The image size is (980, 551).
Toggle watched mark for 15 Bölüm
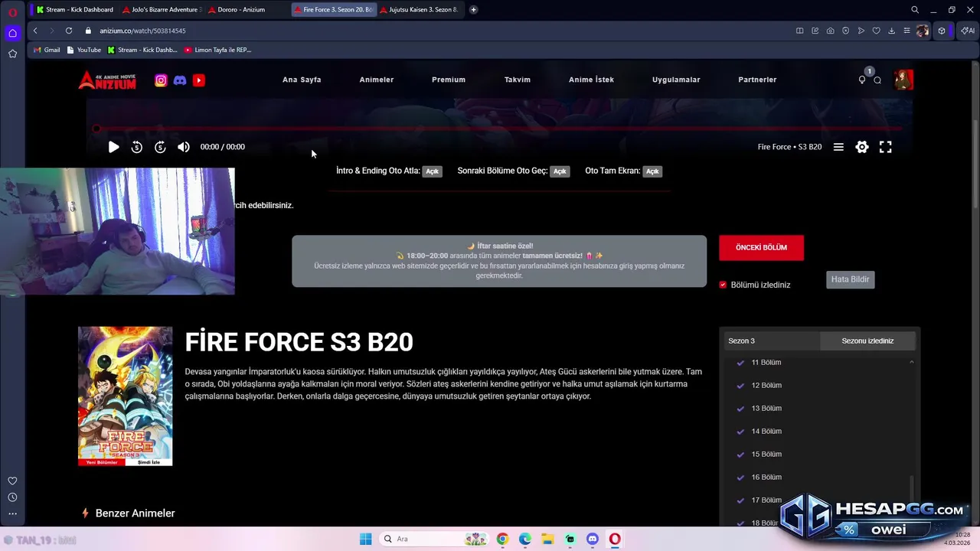pyautogui.click(x=740, y=455)
